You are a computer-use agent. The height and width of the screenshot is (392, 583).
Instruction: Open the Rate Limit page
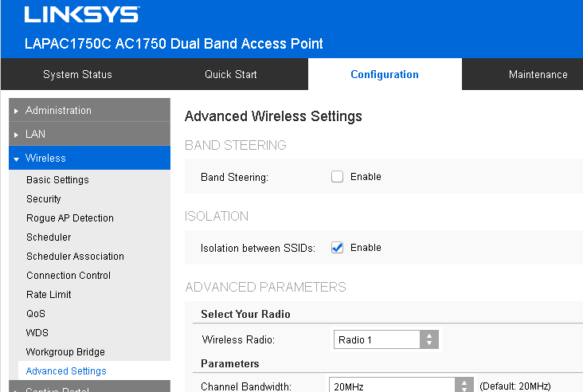[49, 295]
